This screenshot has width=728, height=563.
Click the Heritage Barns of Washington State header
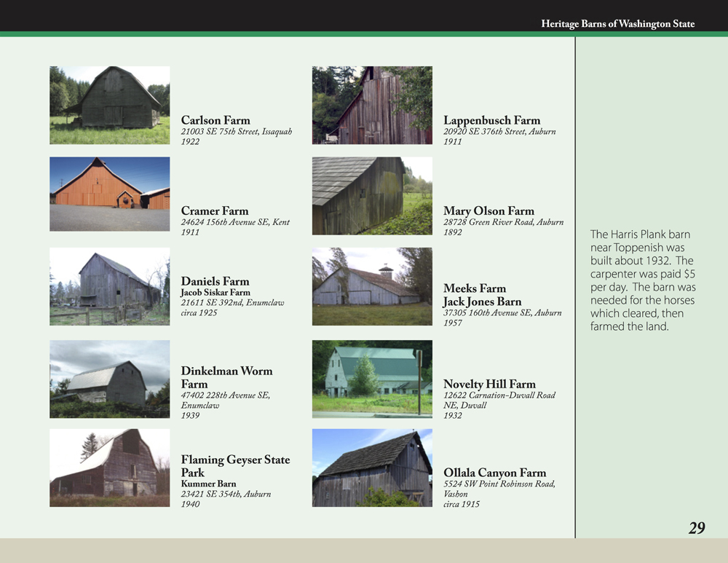617,24
